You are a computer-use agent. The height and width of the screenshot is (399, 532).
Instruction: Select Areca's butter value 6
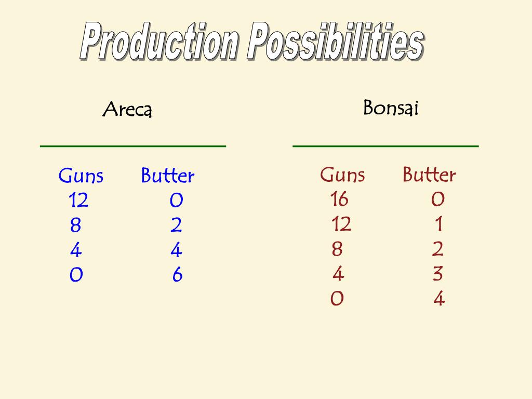pyautogui.click(x=178, y=274)
